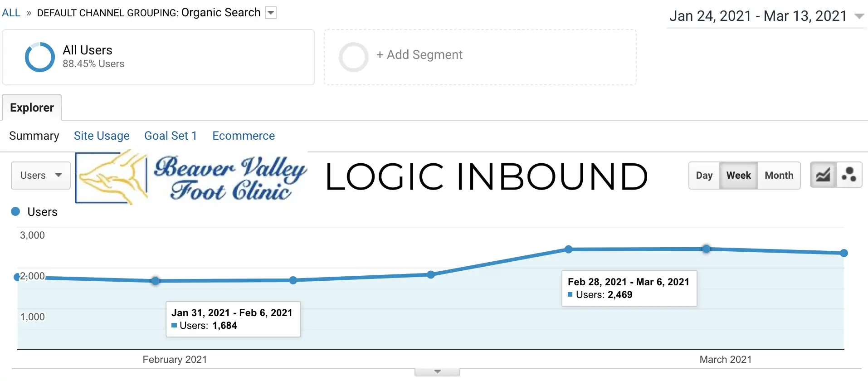
Task: Switch to motion chart bubble icon
Action: (x=849, y=175)
